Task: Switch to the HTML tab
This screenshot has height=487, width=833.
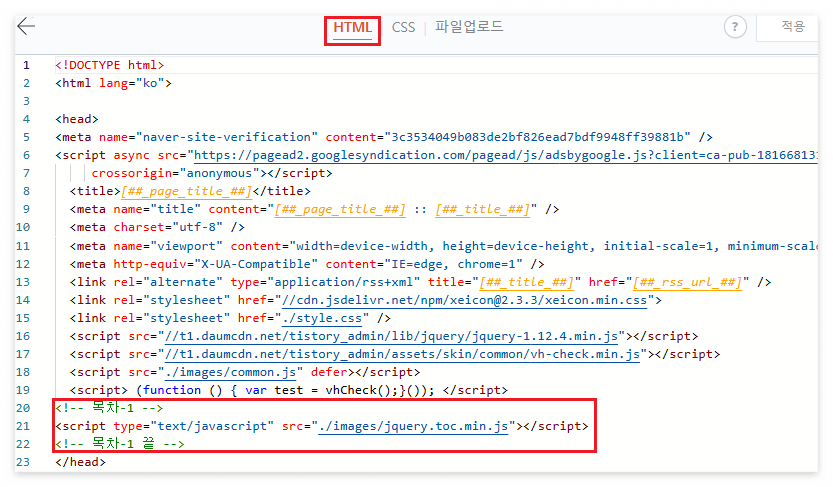Action: [x=352, y=27]
